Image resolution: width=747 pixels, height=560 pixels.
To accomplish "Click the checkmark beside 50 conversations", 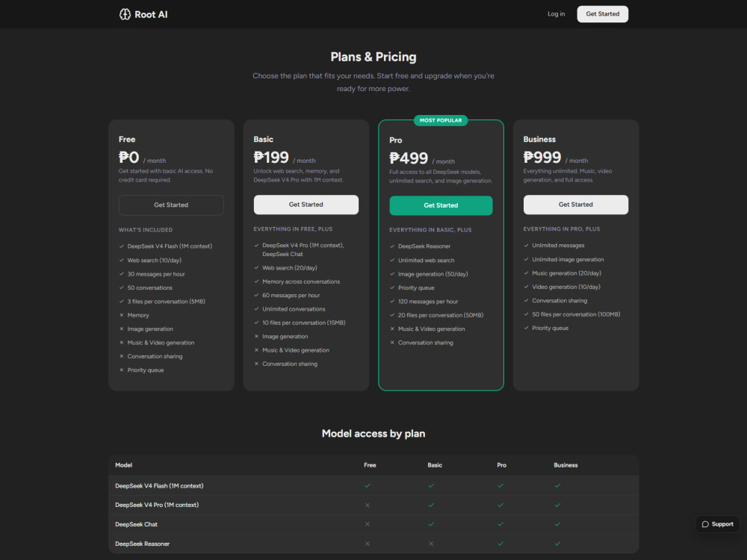I will (x=122, y=287).
